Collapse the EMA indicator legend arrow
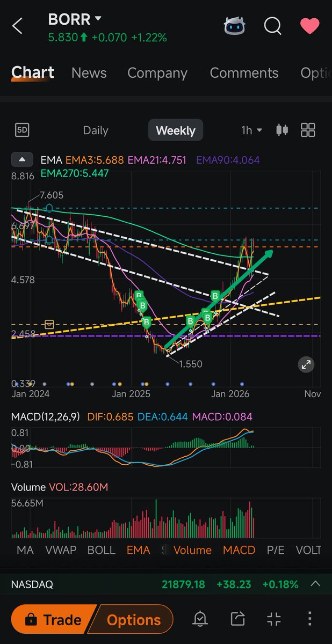The height and width of the screenshot is (644, 332). (22, 160)
